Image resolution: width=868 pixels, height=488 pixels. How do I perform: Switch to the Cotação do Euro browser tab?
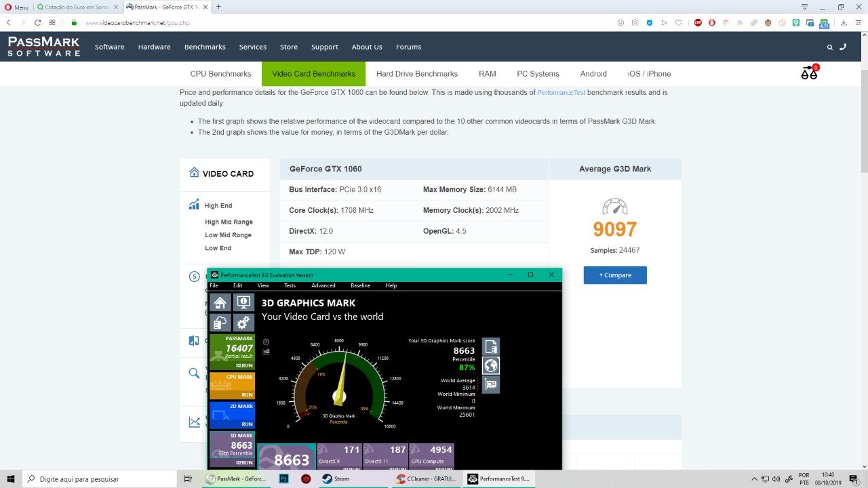[x=77, y=7]
